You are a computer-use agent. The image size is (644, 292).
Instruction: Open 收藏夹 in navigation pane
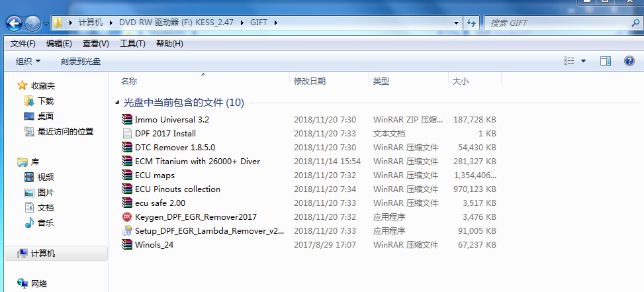(43, 86)
